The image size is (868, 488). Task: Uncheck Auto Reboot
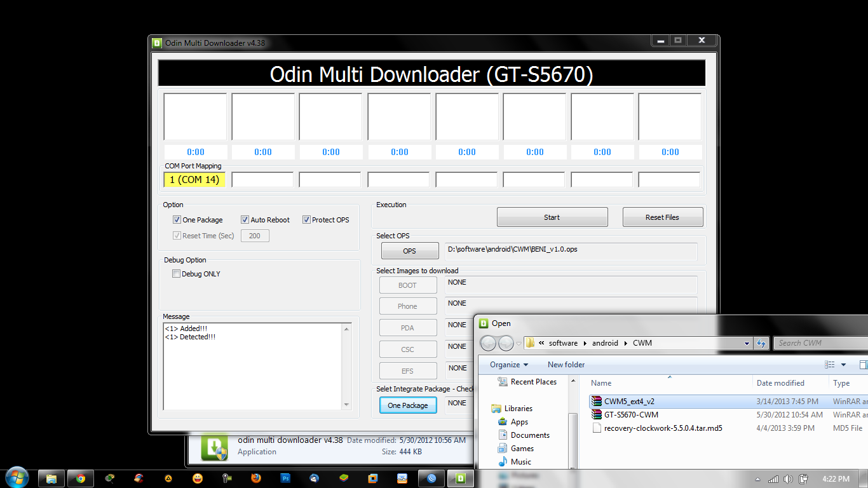click(x=245, y=220)
